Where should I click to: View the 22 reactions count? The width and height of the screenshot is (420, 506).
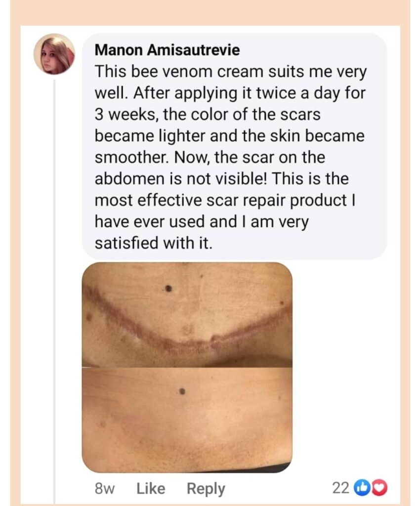340,488
